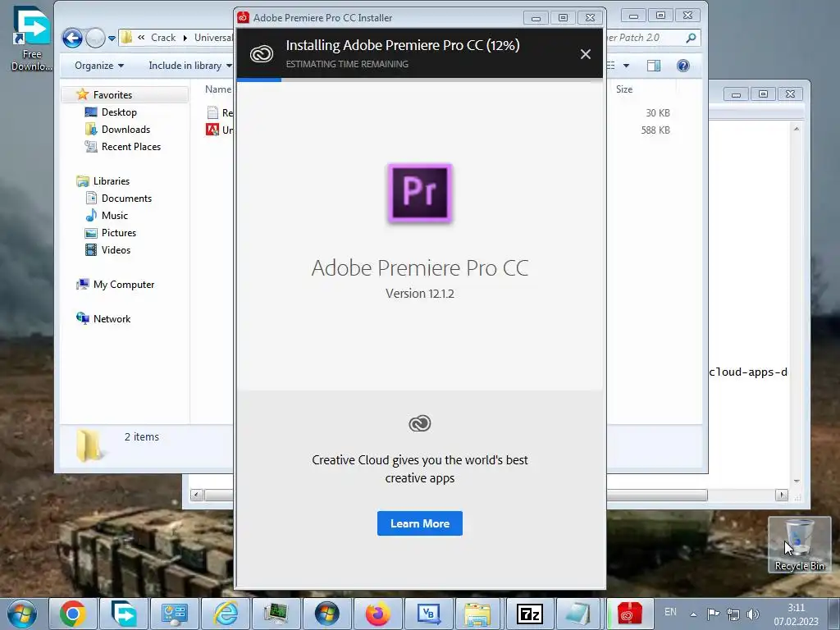Click the Size column header

coord(624,89)
